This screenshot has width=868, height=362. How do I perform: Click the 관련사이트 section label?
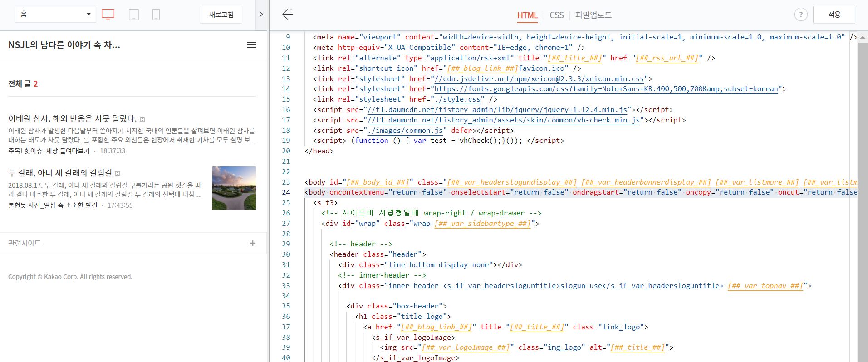tap(25, 243)
